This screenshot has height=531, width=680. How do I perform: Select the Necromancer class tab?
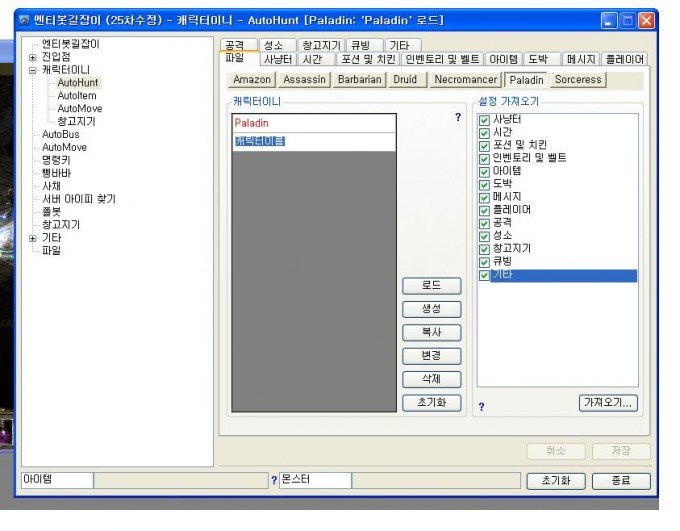click(x=464, y=79)
